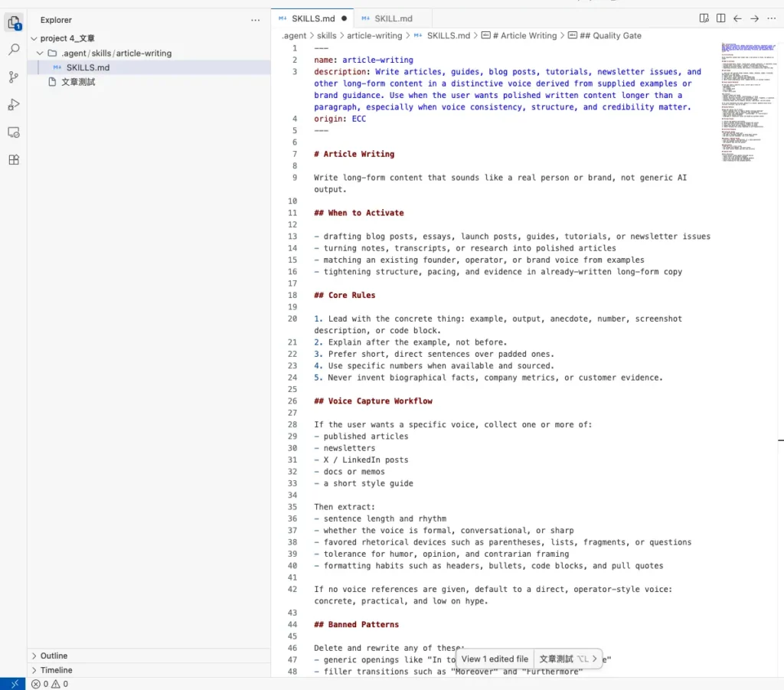Screen dimensions: 784x690
Task: Click the 'Then extract:' line
Action: [344, 507]
